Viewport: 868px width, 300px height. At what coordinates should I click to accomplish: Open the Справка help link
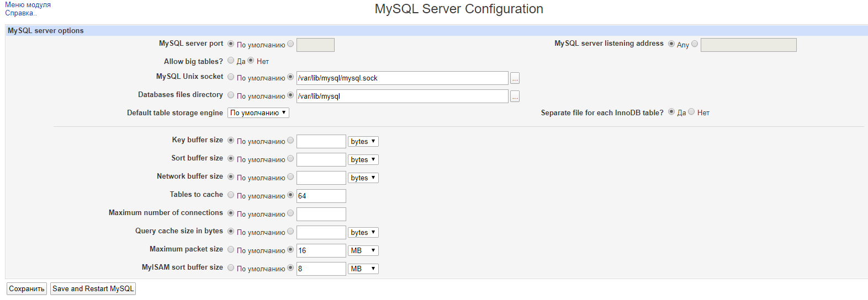[20, 13]
